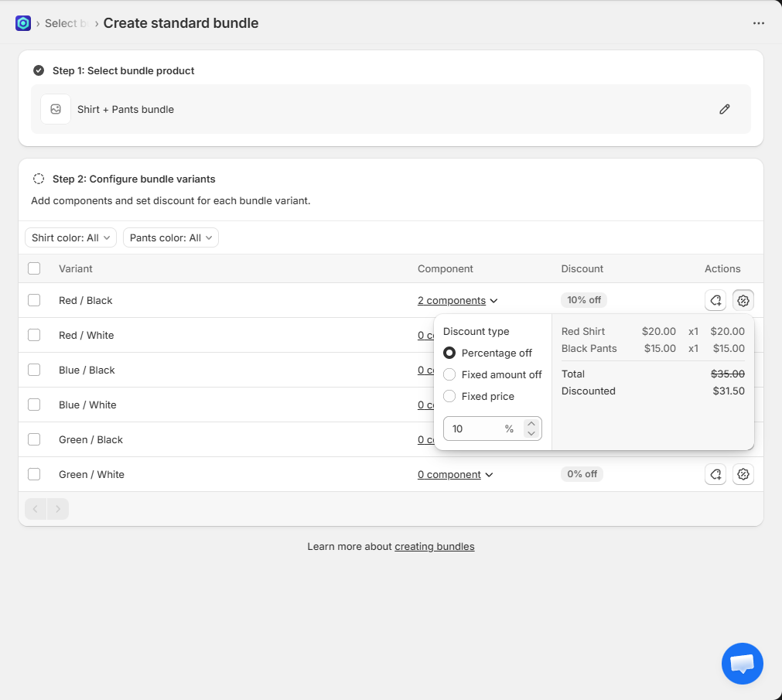Open the Shirt color filter dropdown

(70, 237)
